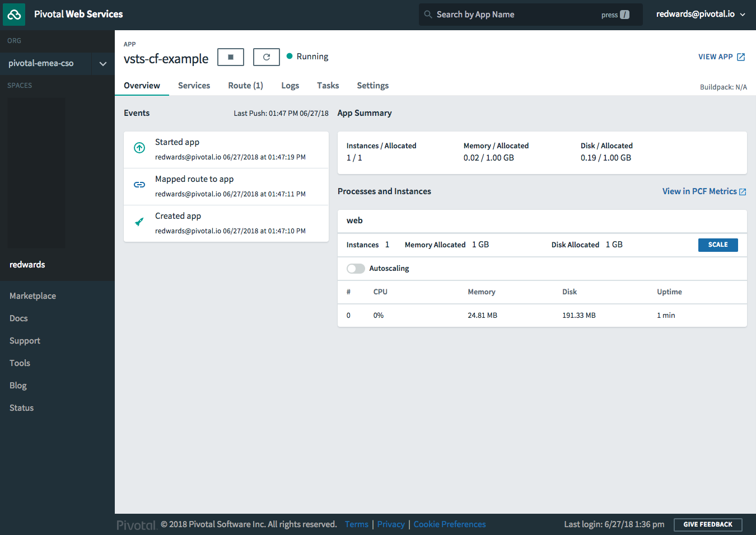This screenshot has width=756, height=535.
Task: Click the Last Push timestamp text
Action: [x=281, y=114]
